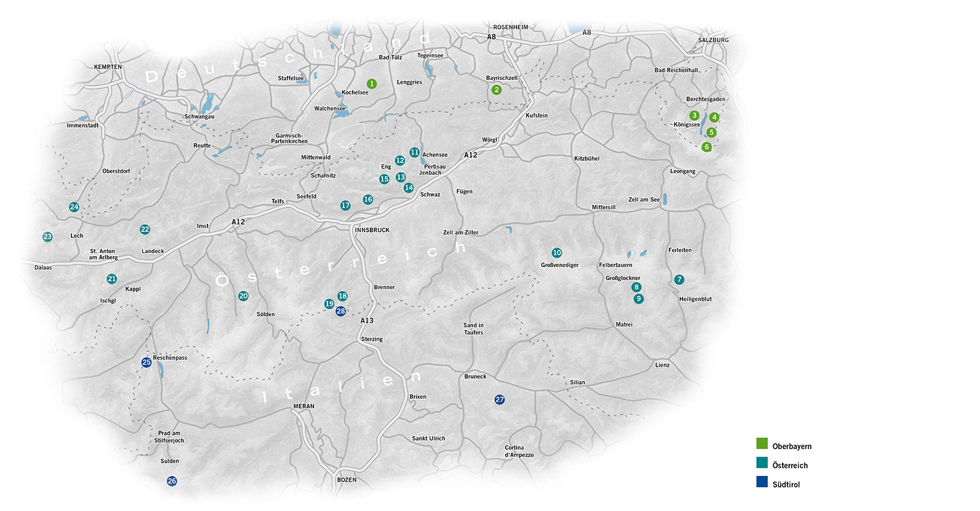
Task: Click the SALZBURG city label
Action: coord(713,40)
